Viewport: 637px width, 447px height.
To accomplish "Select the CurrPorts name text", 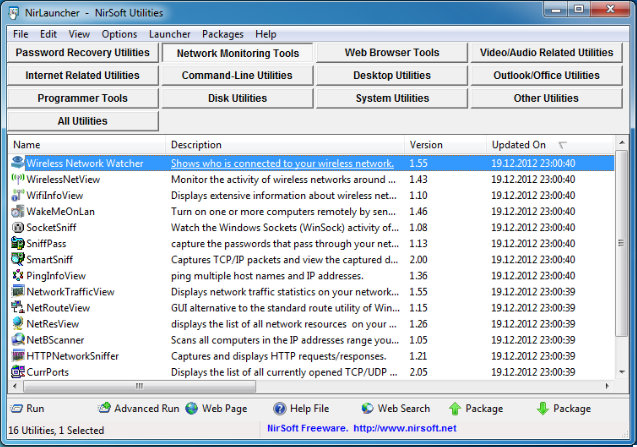I will coord(48,372).
